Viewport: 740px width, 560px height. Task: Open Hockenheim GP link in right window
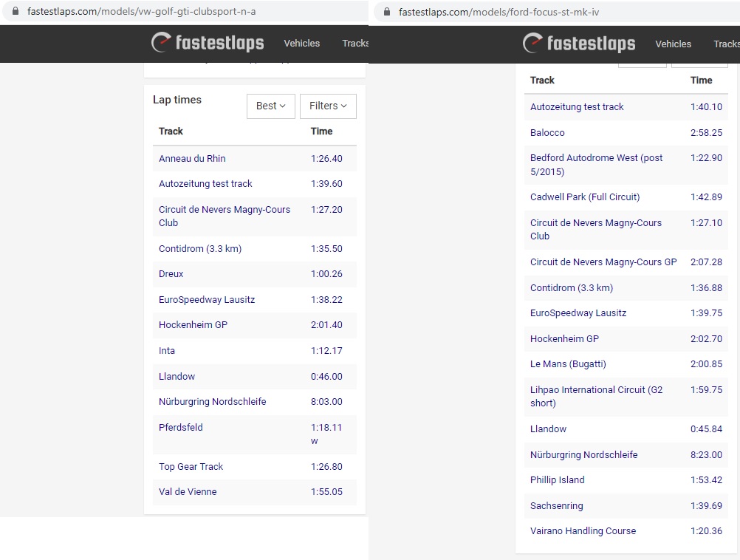click(564, 339)
